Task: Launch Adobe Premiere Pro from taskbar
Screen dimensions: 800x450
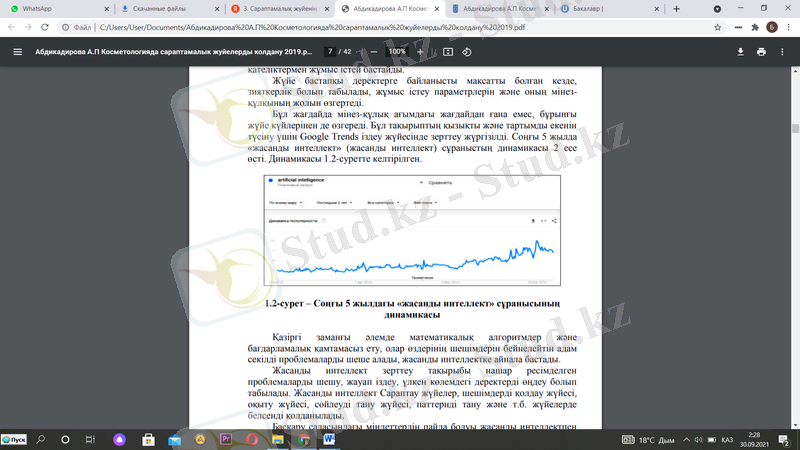Action: click(x=226, y=439)
